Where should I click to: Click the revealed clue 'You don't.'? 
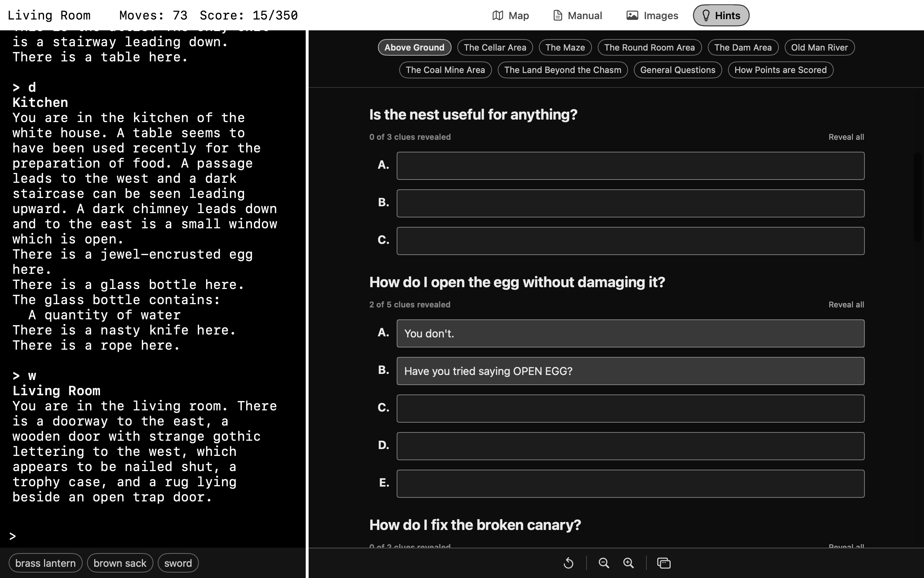coord(631,333)
